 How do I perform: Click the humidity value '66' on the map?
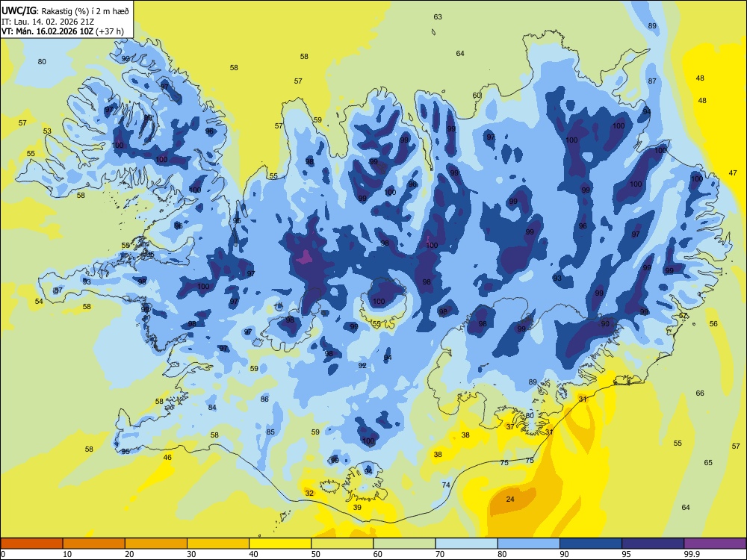(x=700, y=393)
